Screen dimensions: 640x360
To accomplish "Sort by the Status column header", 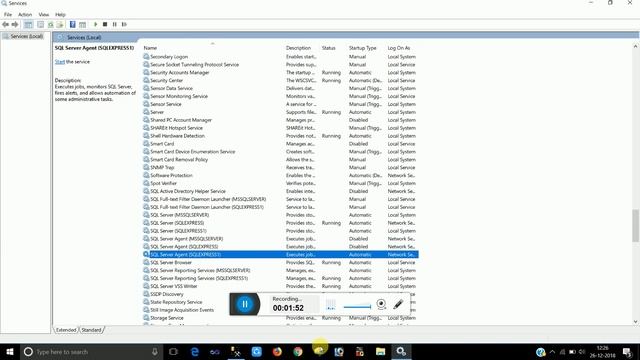I will (329, 48).
